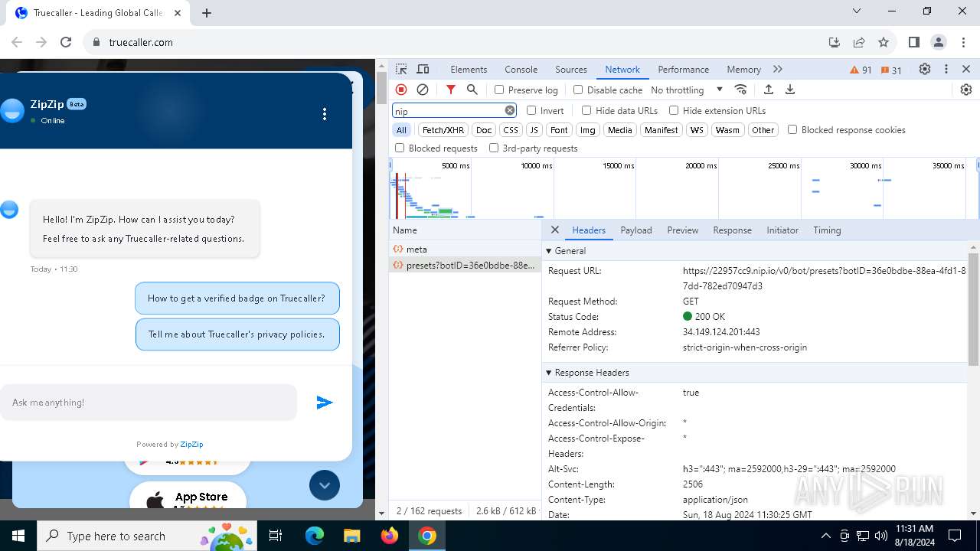Clear the network log
This screenshot has width=980, height=551.
tap(423, 90)
